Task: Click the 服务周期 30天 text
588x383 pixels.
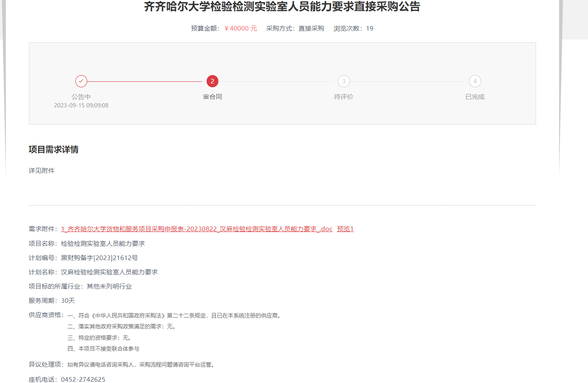Action: tap(52, 301)
